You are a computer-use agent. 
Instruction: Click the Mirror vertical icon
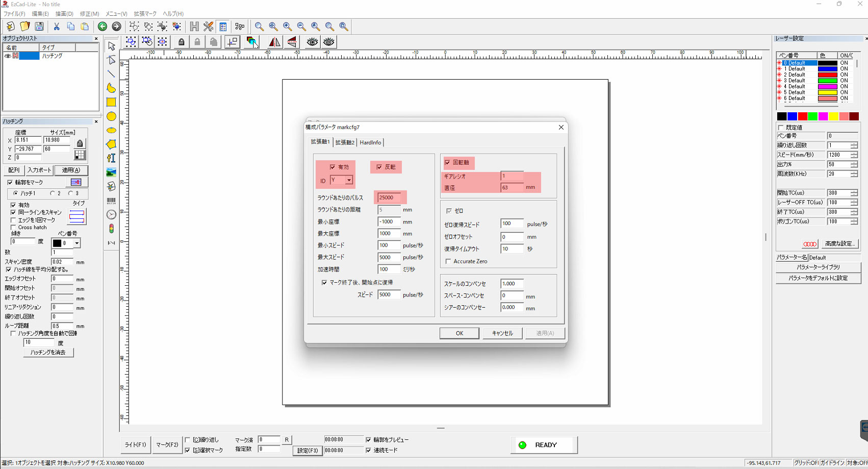tap(292, 42)
